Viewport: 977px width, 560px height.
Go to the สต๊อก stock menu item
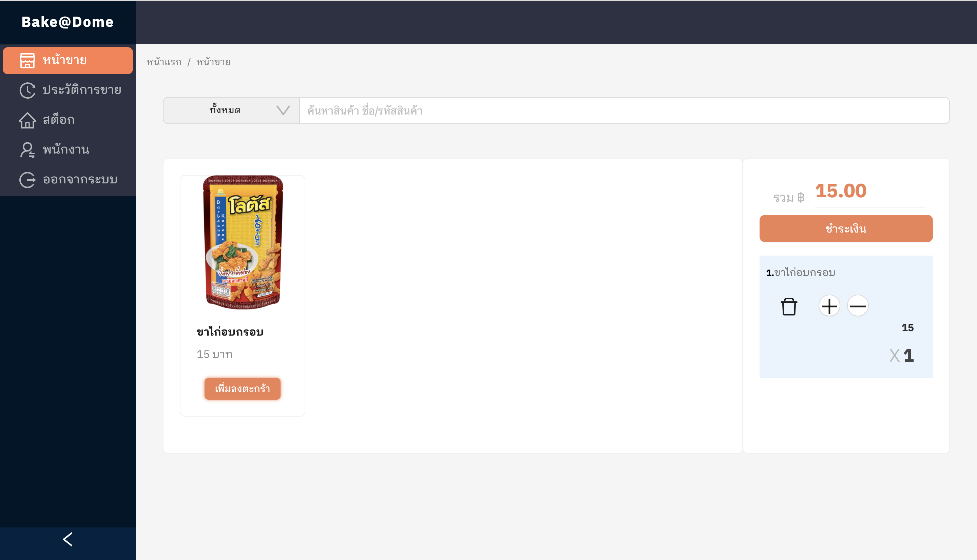coord(68,120)
